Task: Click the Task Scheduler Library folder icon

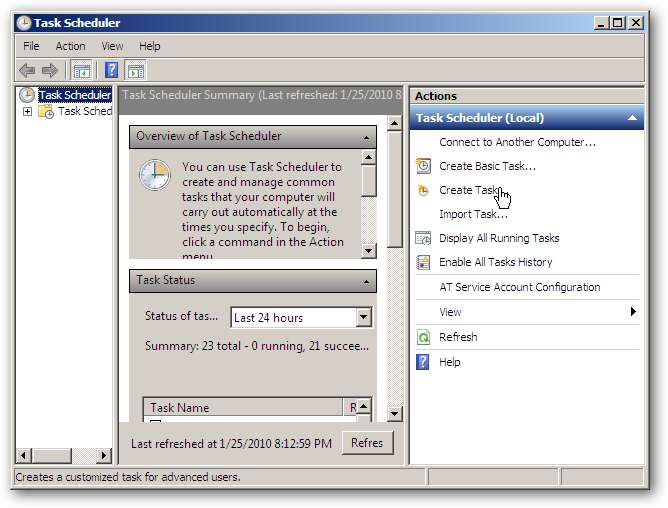Action: point(46,112)
